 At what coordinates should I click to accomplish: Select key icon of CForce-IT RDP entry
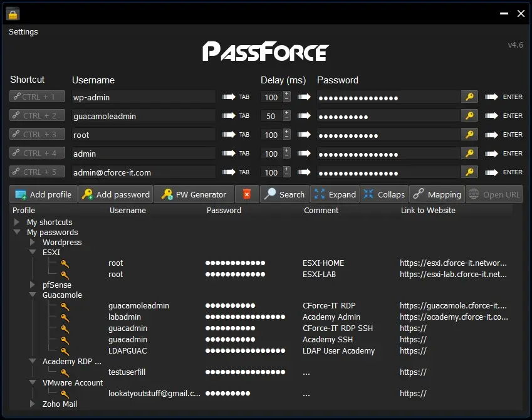pos(65,307)
